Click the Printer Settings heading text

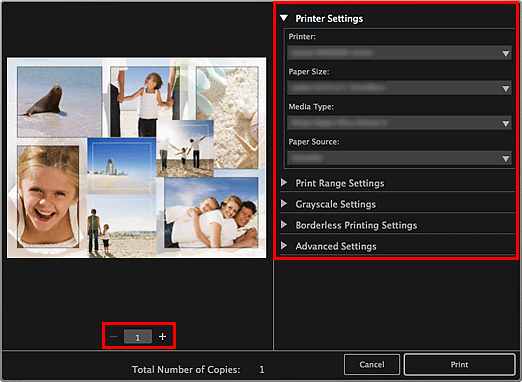[x=329, y=19]
